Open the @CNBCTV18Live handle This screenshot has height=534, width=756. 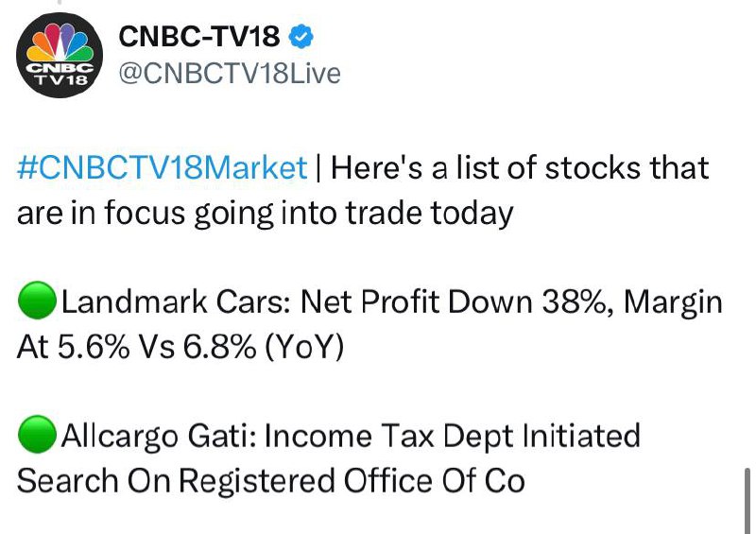pyautogui.click(x=230, y=74)
